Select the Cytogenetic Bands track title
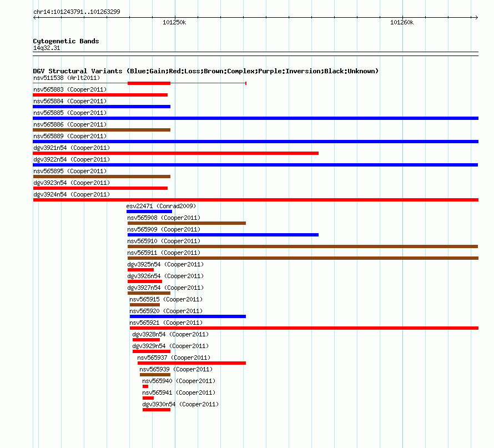Viewport: 494px width, 448px height. (66, 41)
